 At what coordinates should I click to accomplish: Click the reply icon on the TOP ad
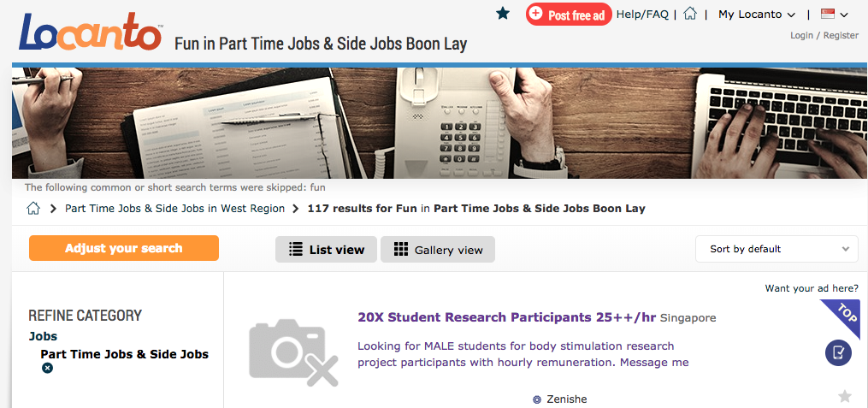[x=838, y=352]
